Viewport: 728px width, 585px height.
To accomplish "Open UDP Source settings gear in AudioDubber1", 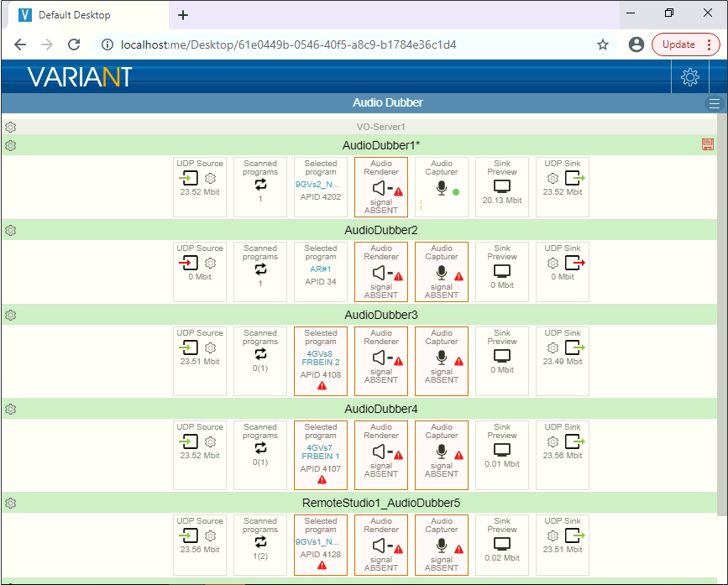I will 211,178.
